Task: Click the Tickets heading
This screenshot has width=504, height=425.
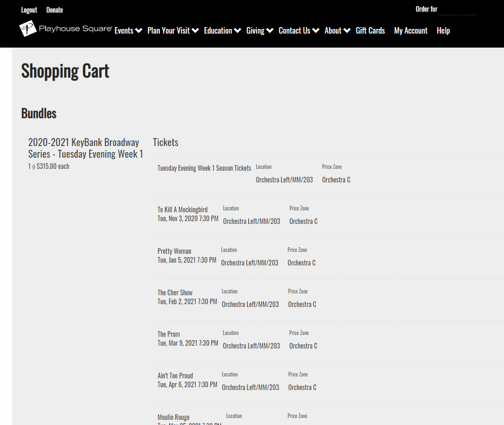Action: (166, 142)
